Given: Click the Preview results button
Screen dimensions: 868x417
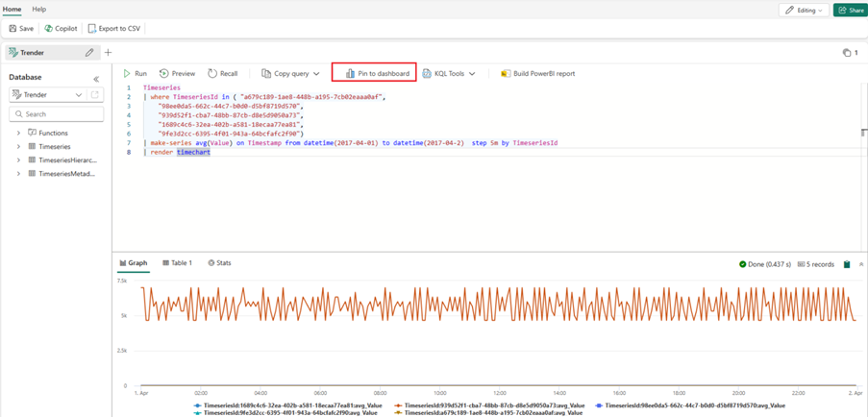Looking at the screenshot, I should (x=177, y=73).
